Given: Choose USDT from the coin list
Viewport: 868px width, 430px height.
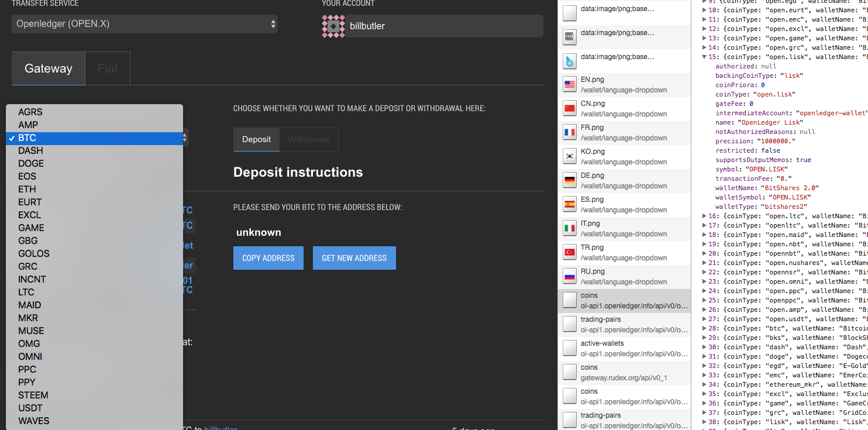Looking at the screenshot, I should tap(94, 408).
